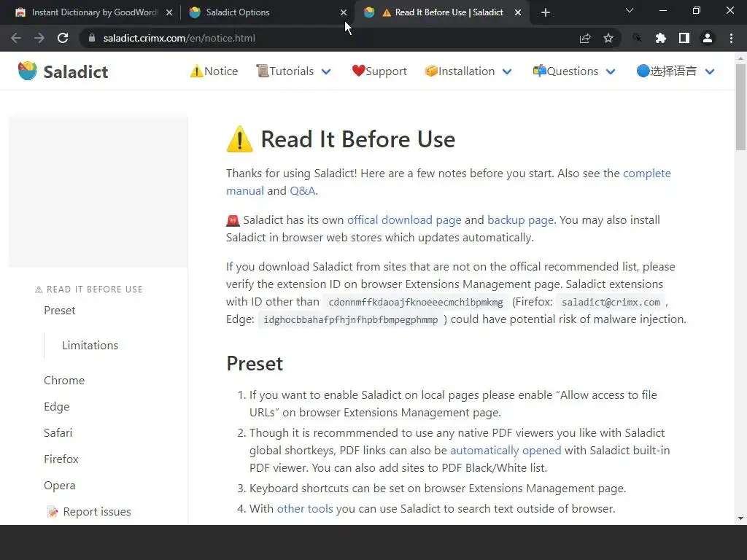
Task: Jump to Firefox in the sidebar
Action: click(x=61, y=459)
